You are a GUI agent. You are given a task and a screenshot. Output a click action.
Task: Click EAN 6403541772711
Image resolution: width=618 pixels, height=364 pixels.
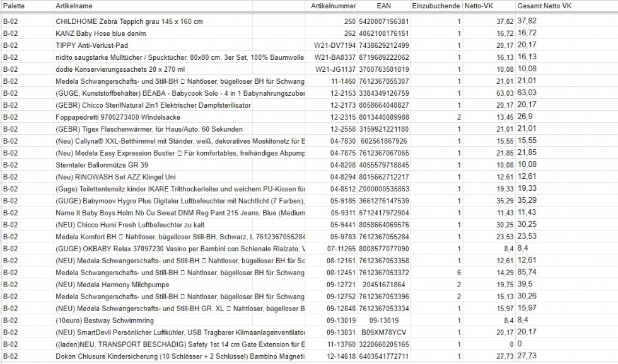(x=384, y=356)
